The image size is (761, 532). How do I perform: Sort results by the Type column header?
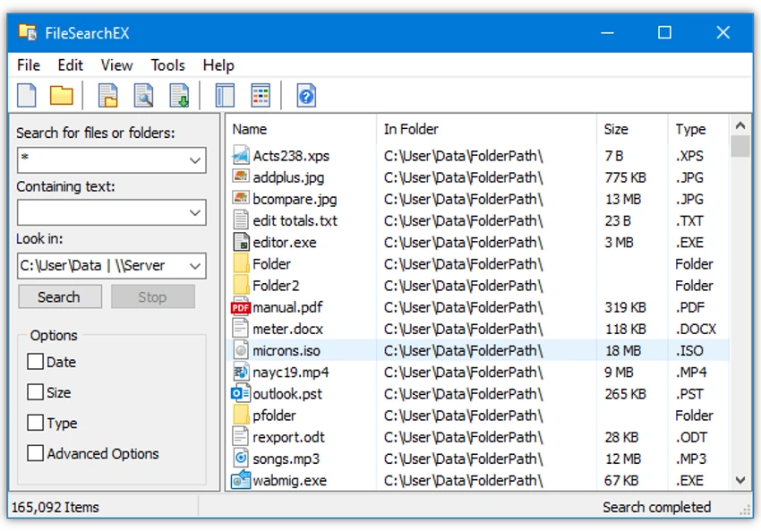[698, 129]
